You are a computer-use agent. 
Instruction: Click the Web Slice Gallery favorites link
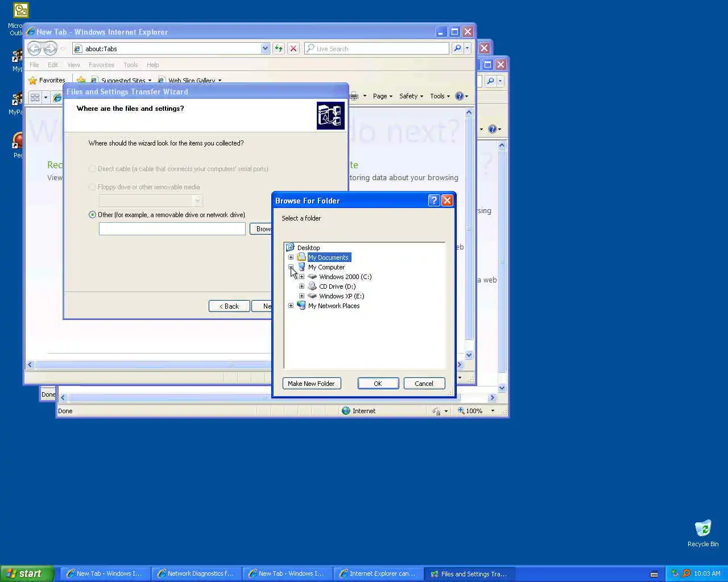(x=190, y=80)
